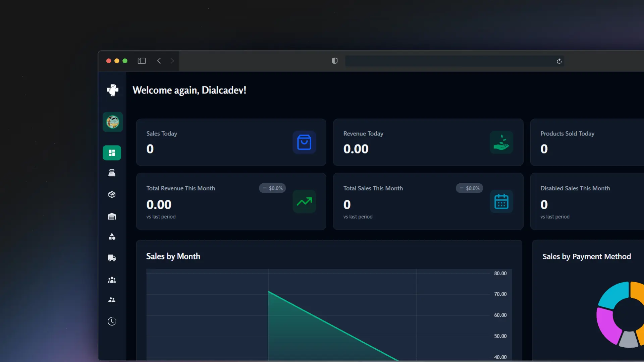Click the Sales Today shopping bag icon
Image resolution: width=644 pixels, height=362 pixels.
[304, 142]
